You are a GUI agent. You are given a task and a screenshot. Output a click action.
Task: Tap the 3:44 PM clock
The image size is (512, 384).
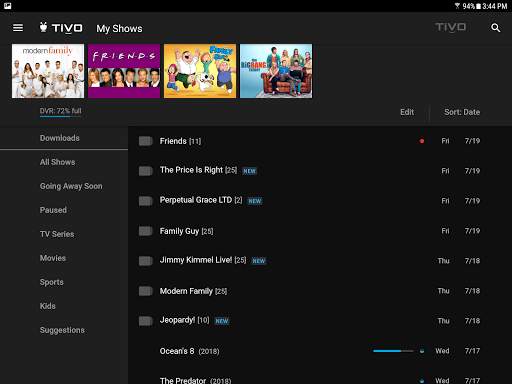495,6
